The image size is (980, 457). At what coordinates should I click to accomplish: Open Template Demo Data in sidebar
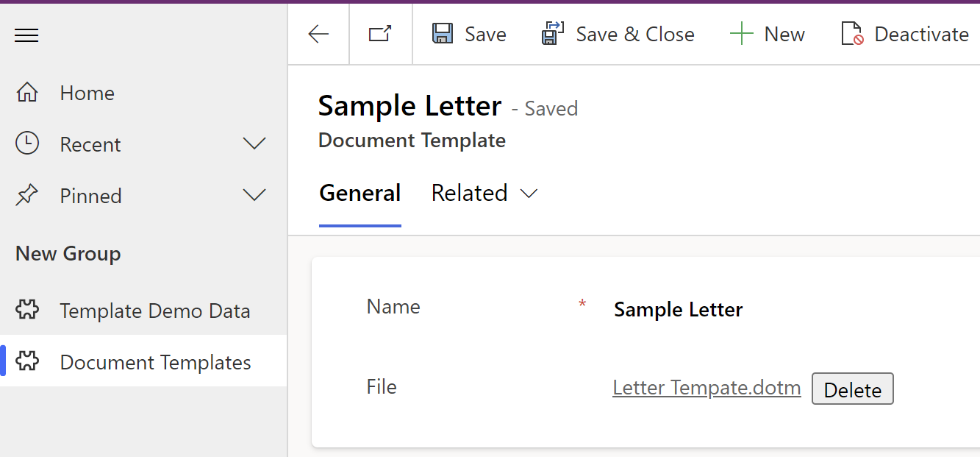tap(154, 311)
